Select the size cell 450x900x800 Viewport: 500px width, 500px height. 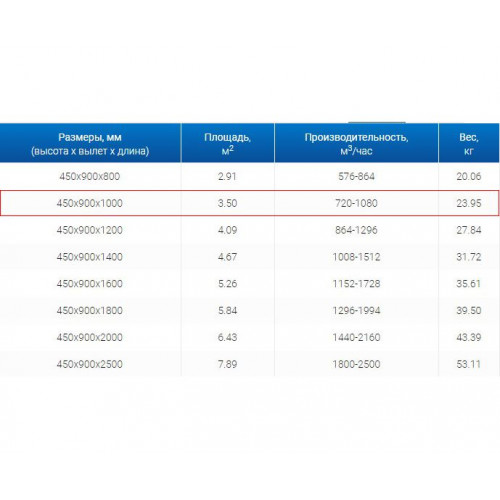(x=90, y=176)
